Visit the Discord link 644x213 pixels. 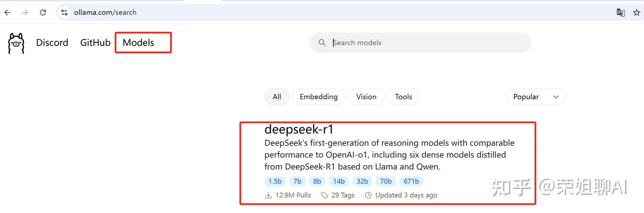(x=52, y=43)
